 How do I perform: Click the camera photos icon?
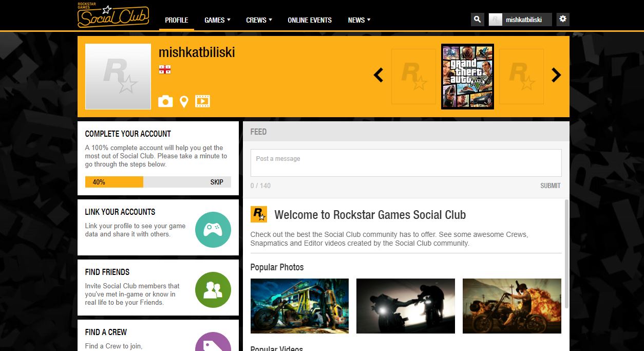[x=165, y=101]
